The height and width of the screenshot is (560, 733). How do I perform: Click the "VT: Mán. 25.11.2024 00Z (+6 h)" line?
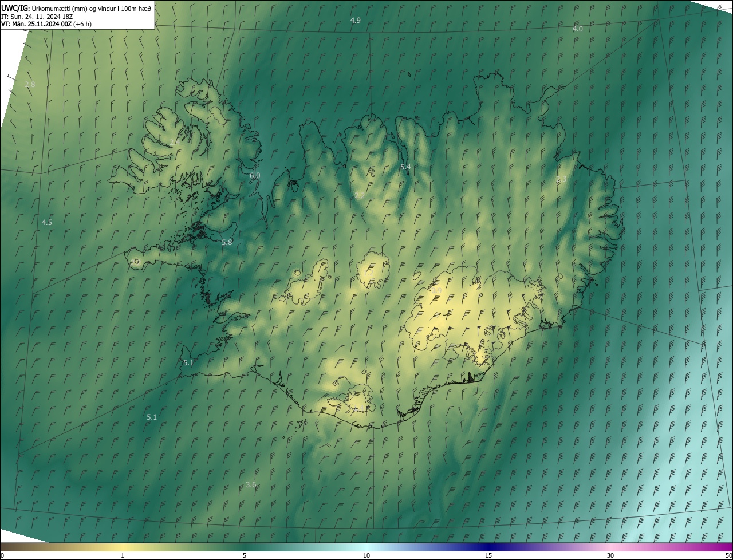[47, 24]
